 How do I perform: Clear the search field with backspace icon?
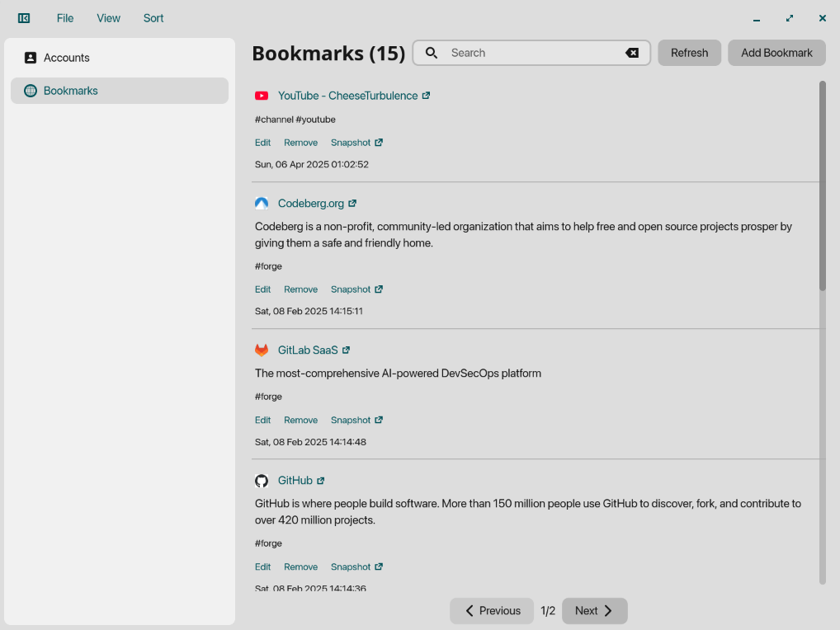pos(632,53)
